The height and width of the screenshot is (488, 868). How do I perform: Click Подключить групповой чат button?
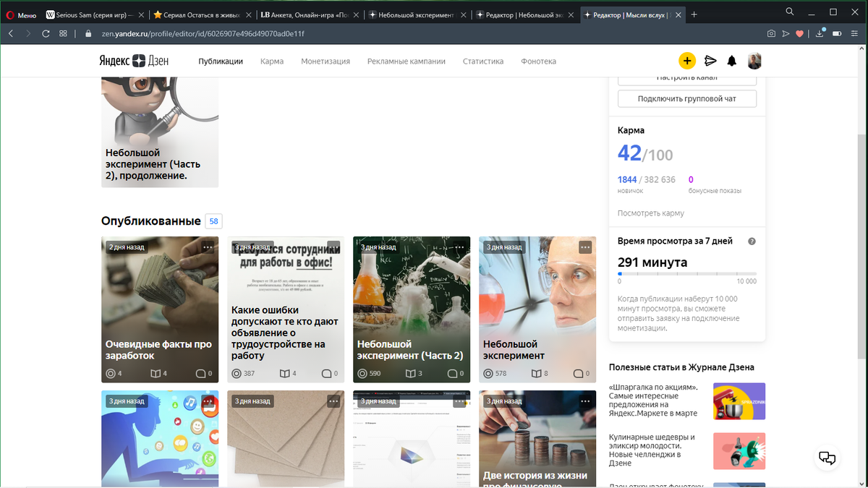pyautogui.click(x=687, y=98)
